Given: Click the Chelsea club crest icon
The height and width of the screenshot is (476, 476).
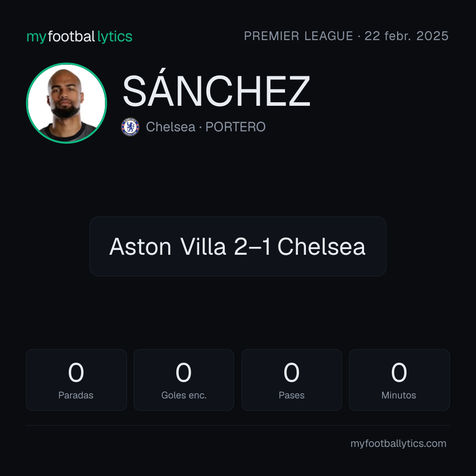Looking at the screenshot, I should [x=130, y=127].
